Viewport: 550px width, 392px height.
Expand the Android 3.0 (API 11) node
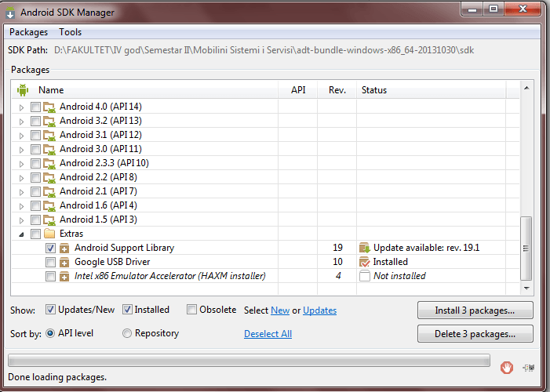pos(21,150)
